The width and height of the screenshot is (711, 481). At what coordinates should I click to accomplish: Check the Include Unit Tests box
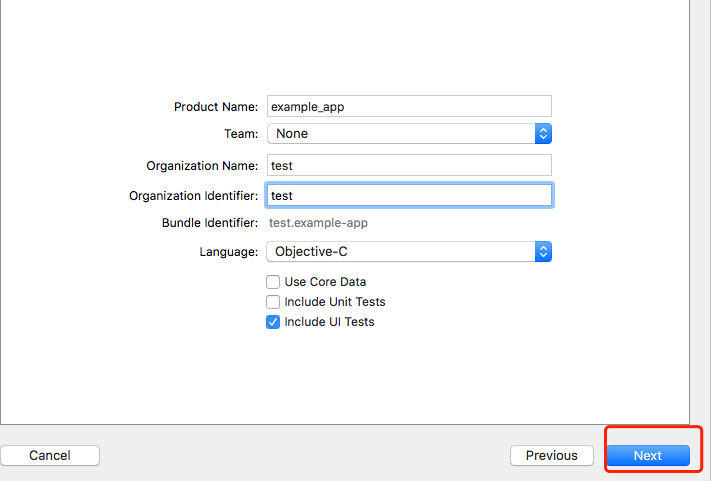[x=273, y=302]
